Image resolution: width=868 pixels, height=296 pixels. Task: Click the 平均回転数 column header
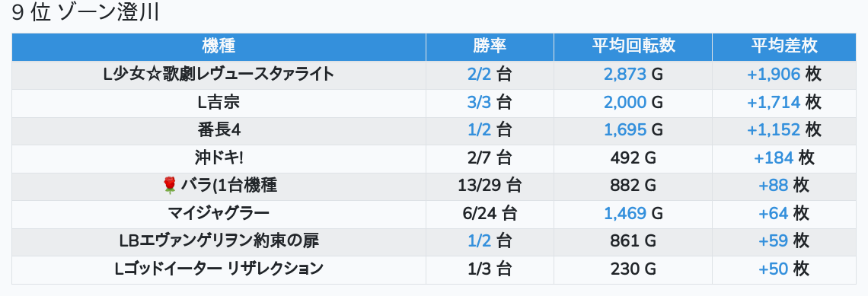[x=633, y=46]
